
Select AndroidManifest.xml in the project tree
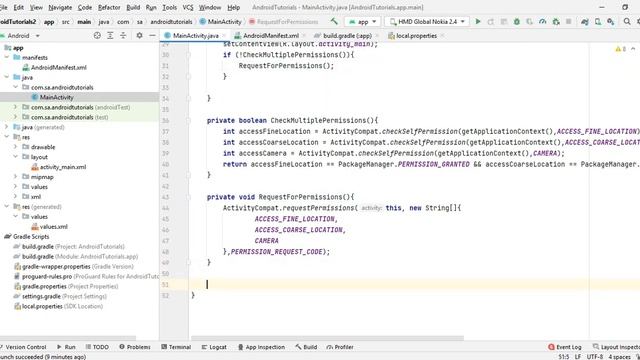58,67
